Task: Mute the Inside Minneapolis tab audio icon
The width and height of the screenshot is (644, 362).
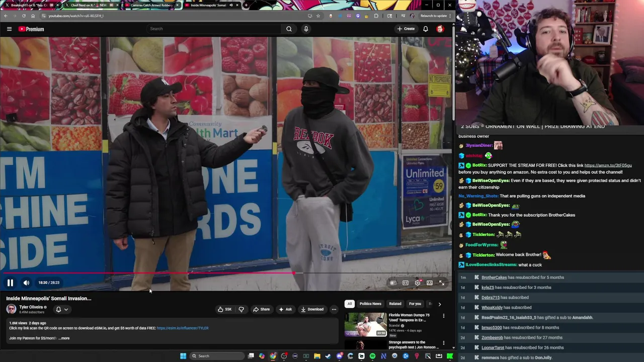Action: click(231, 5)
